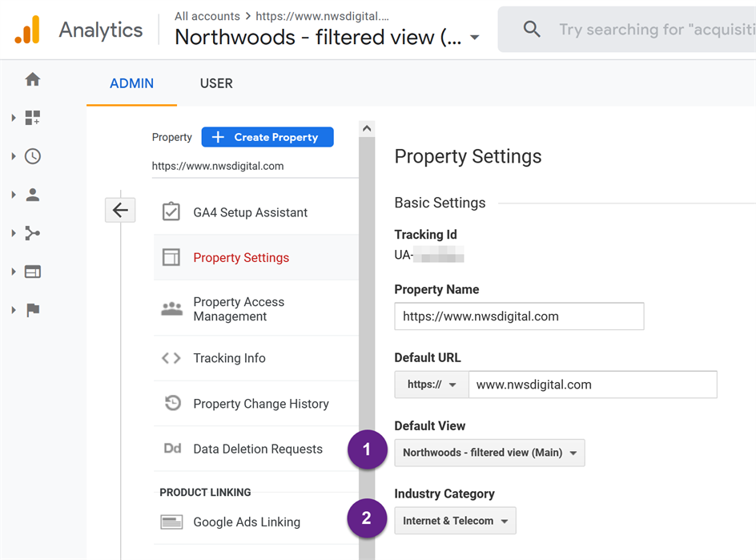
Task: Open the Home icon in sidebar
Action: 32,79
